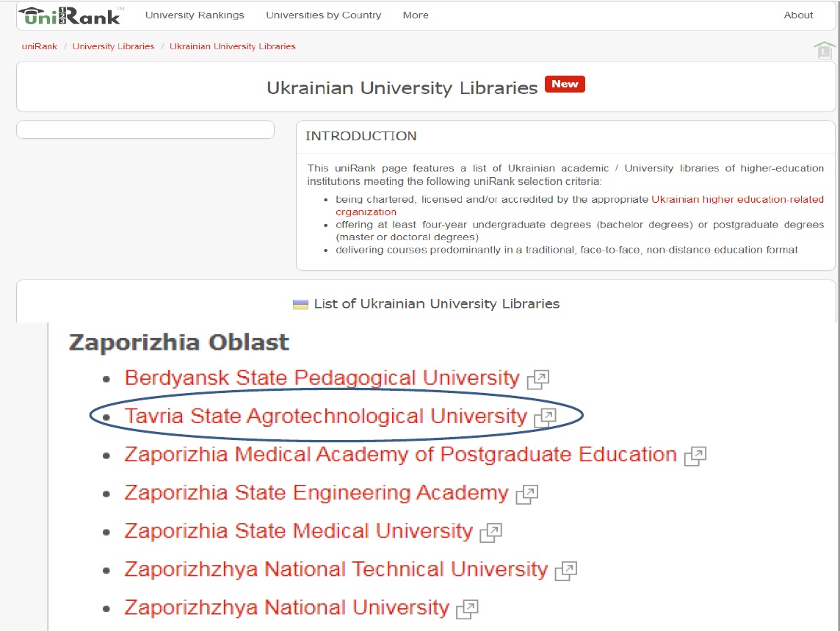Open Tavria State Agrotechnological University link
This screenshot has width=840, height=631.
point(326,417)
